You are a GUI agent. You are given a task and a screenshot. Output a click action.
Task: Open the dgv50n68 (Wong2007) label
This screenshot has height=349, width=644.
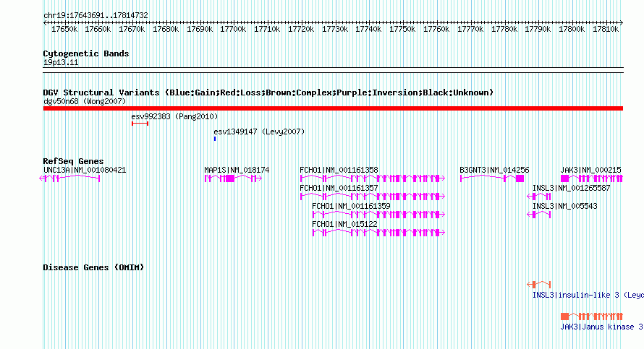tap(85, 101)
